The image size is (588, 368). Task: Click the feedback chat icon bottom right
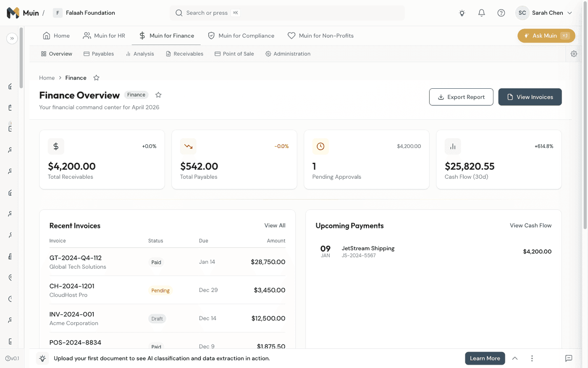(x=569, y=358)
